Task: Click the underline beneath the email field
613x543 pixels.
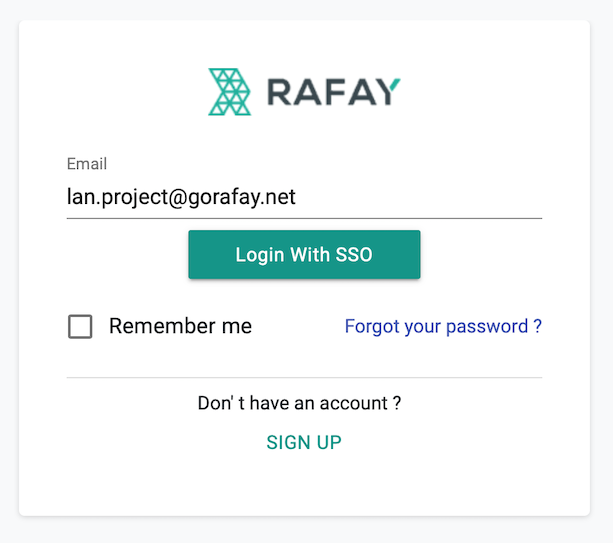Action: click(x=304, y=218)
